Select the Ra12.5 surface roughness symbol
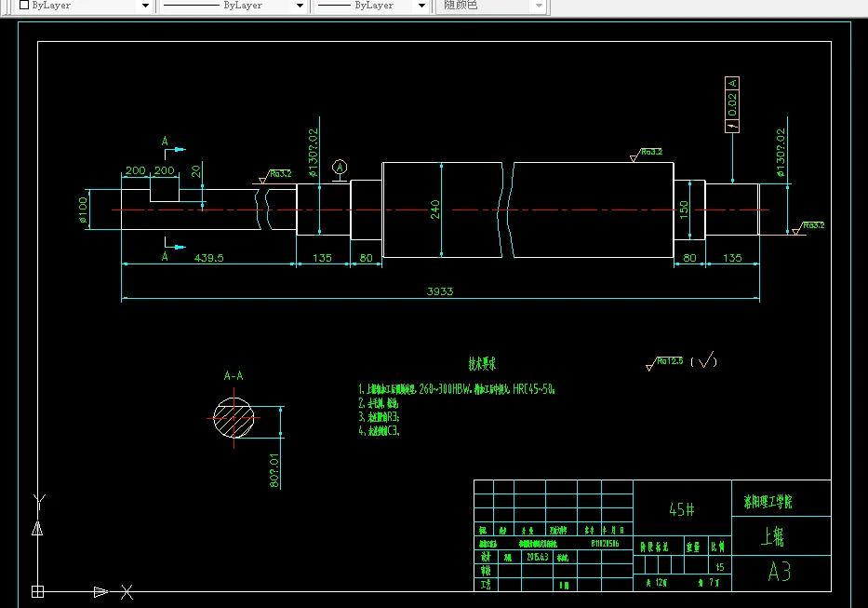Image resolution: width=868 pixels, height=608 pixels. [x=664, y=362]
